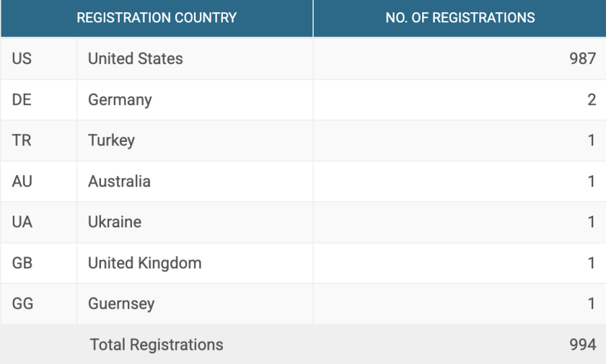Click the No. of Registrations column header
This screenshot has height=364, width=606.
point(460,18)
